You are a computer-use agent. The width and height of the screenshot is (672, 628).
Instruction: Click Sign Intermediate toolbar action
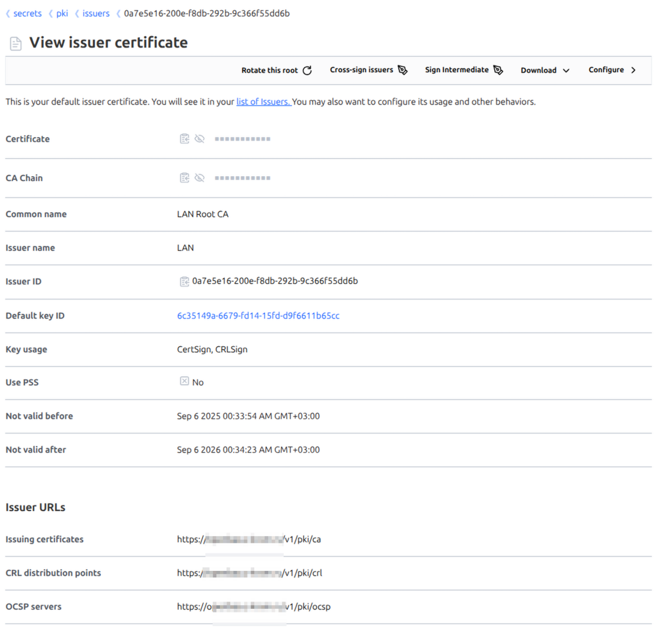coord(457,70)
